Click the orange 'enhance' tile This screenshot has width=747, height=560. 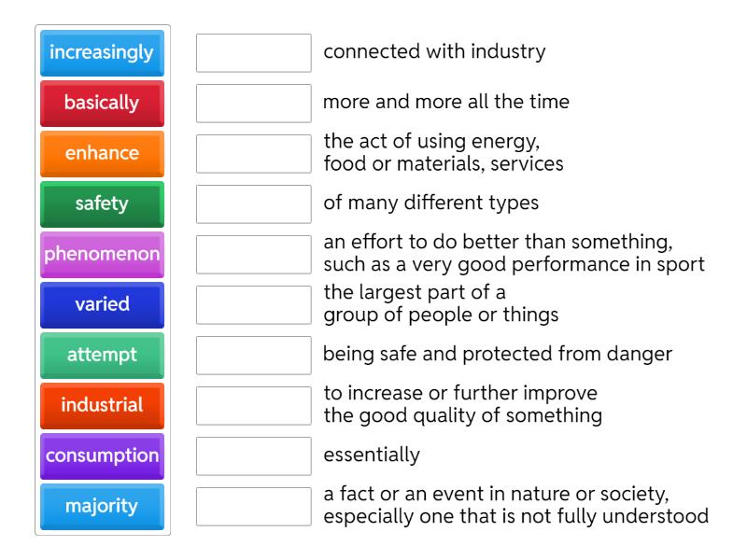pos(102,154)
